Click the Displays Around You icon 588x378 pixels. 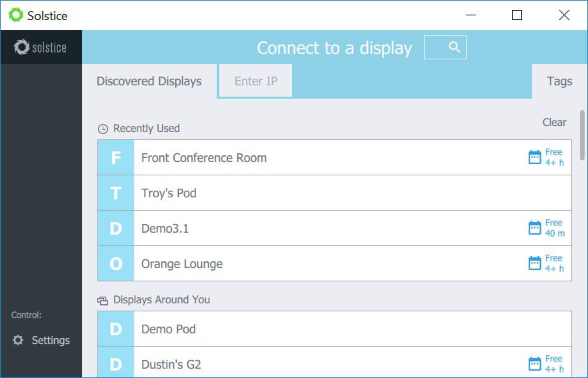103,301
